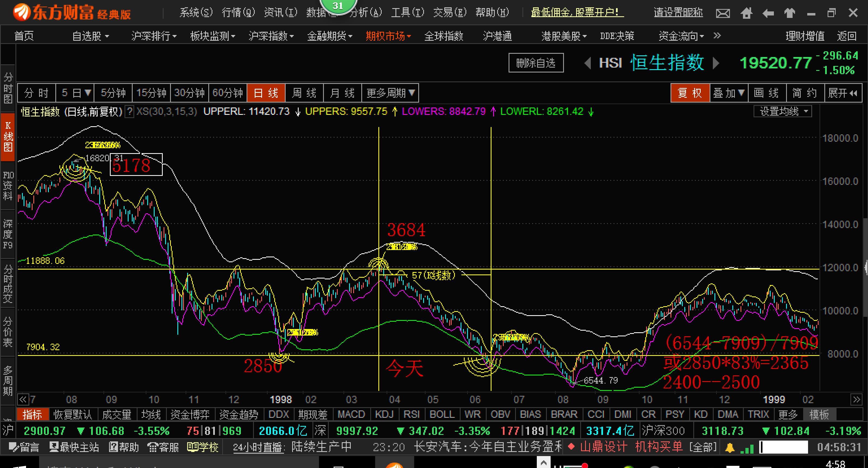Open the 东方财富 logo
The width and height of the screenshot is (868, 468).
[x=72, y=12]
